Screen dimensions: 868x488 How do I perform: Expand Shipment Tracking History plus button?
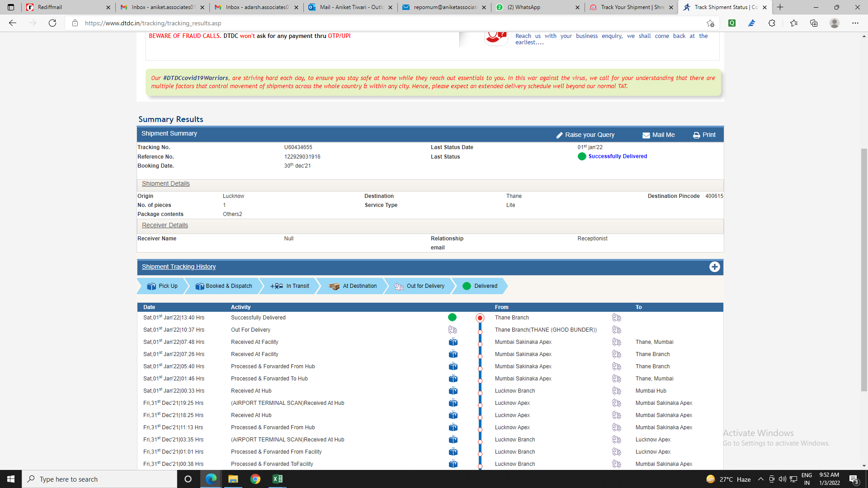pyautogui.click(x=714, y=267)
